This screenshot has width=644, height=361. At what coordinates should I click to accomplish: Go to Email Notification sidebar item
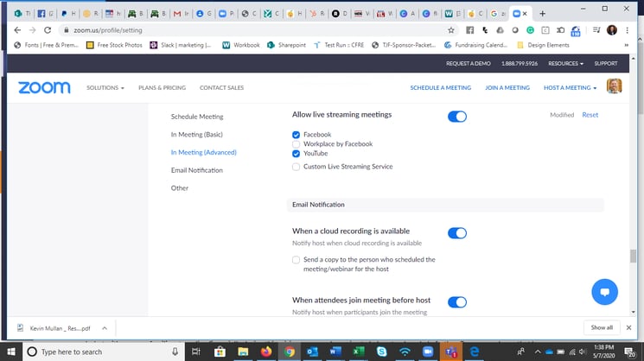pos(197,170)
